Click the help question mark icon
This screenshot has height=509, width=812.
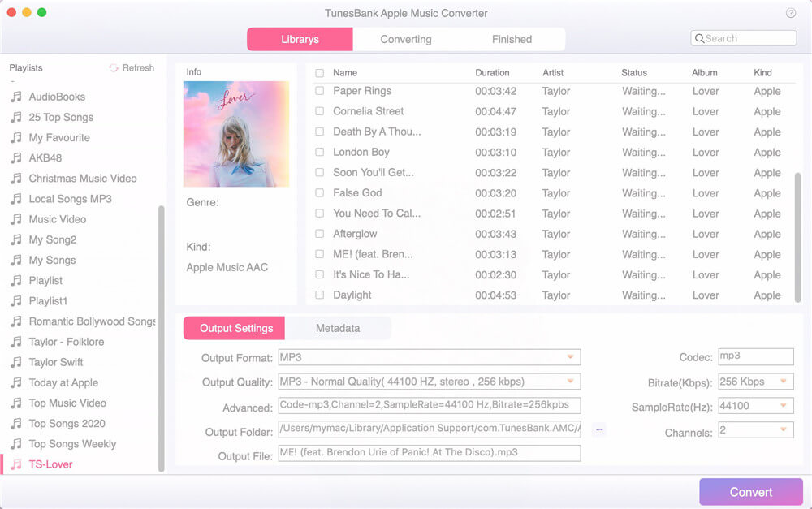790,13
